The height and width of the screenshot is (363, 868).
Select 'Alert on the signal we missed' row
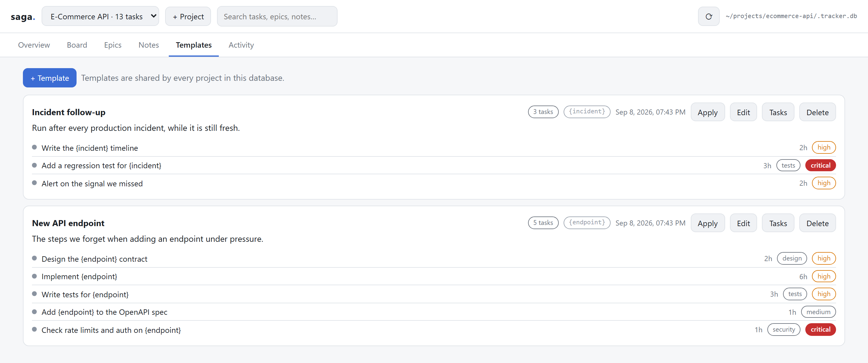click(x=434, y=183)
